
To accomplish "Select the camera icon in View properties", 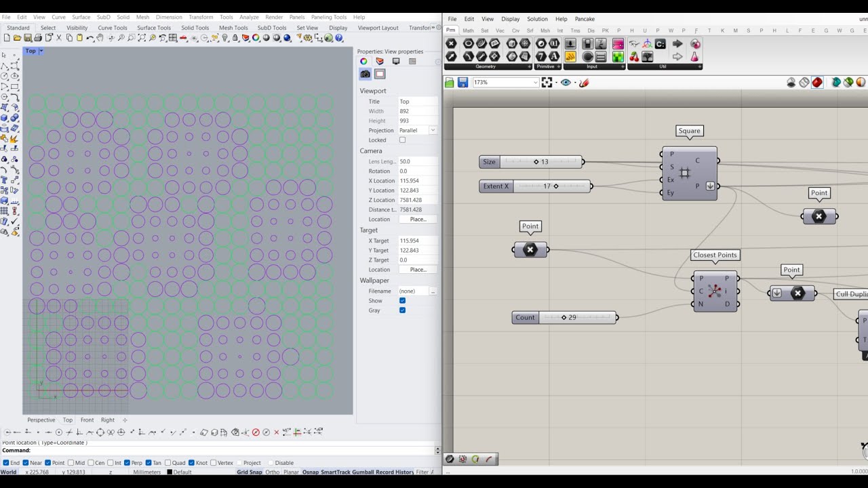I will pyautogui.click(x=366, y=74).
